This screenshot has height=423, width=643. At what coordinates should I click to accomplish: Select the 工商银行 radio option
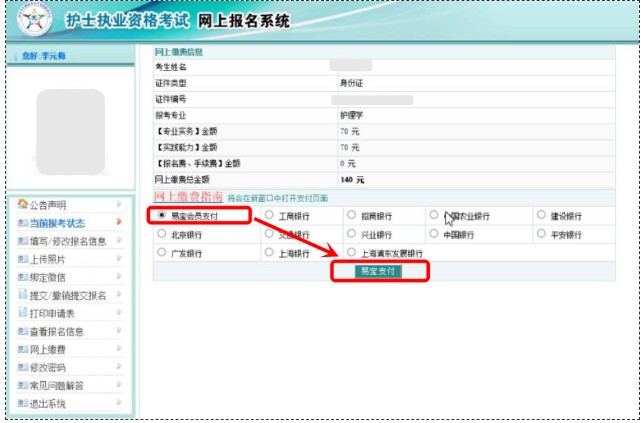(x=269, y=215)
